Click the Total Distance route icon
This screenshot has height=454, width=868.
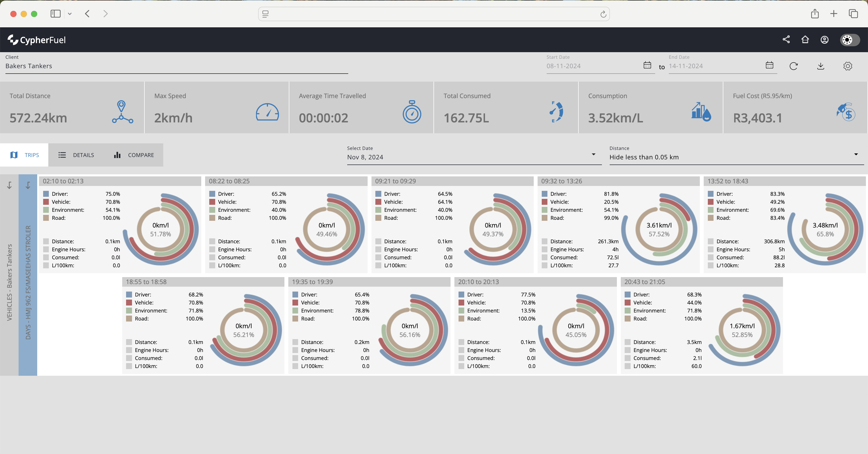point(122,112)
